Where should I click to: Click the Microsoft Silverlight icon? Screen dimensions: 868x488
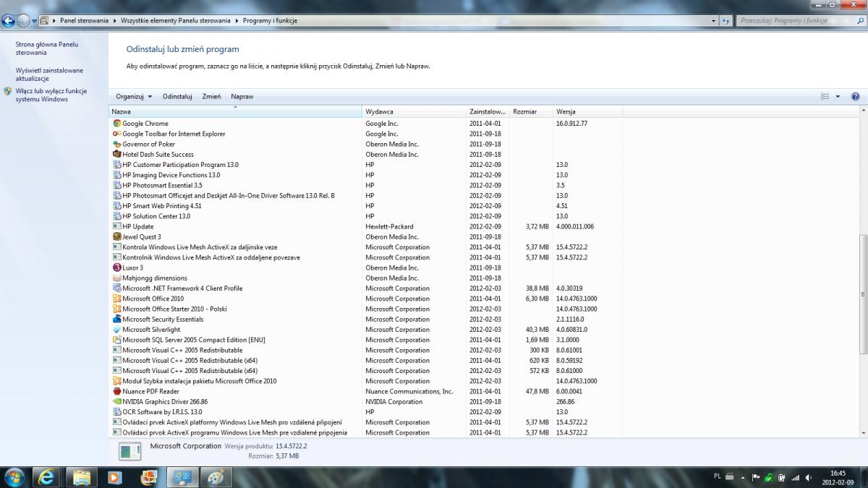[116, 330]
